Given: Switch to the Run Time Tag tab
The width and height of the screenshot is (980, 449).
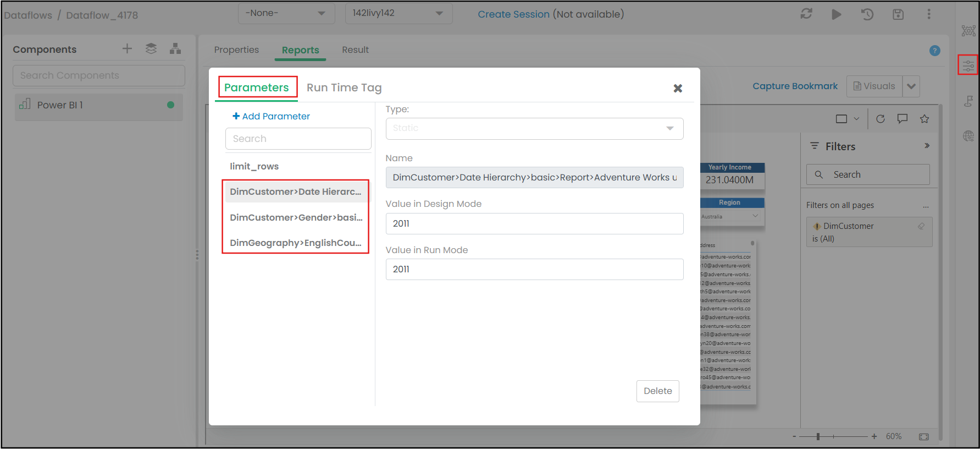Looking at the screenshot, I should click(x=344, y=87).
